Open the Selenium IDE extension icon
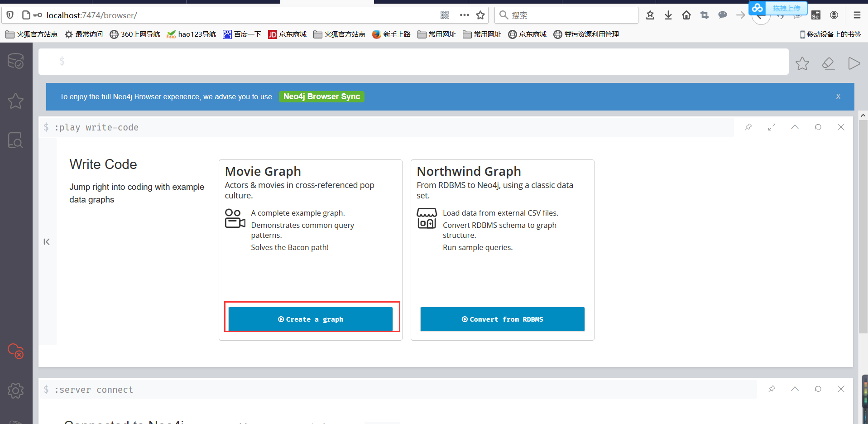The image size is (868, 424). (816, 15)
